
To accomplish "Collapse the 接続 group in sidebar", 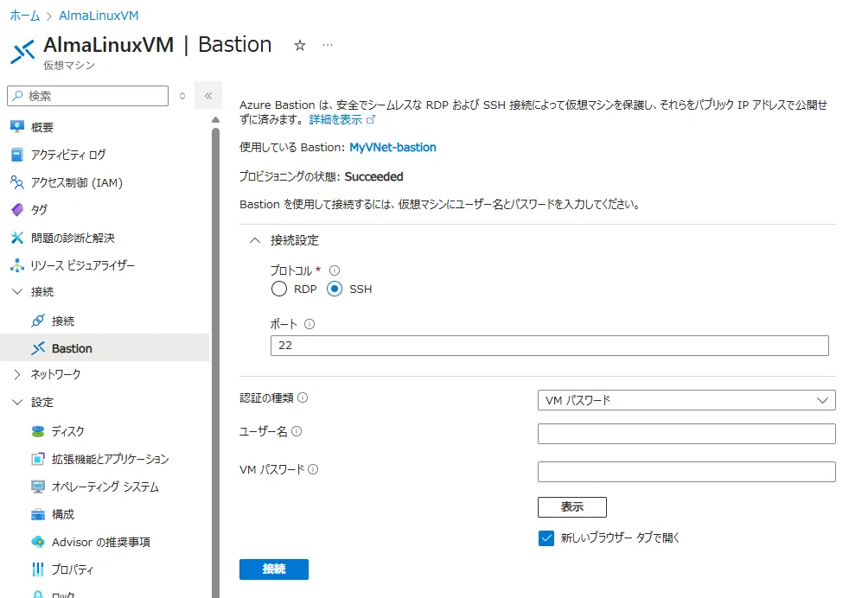I will pyautogui.click(x=17, y=291).
